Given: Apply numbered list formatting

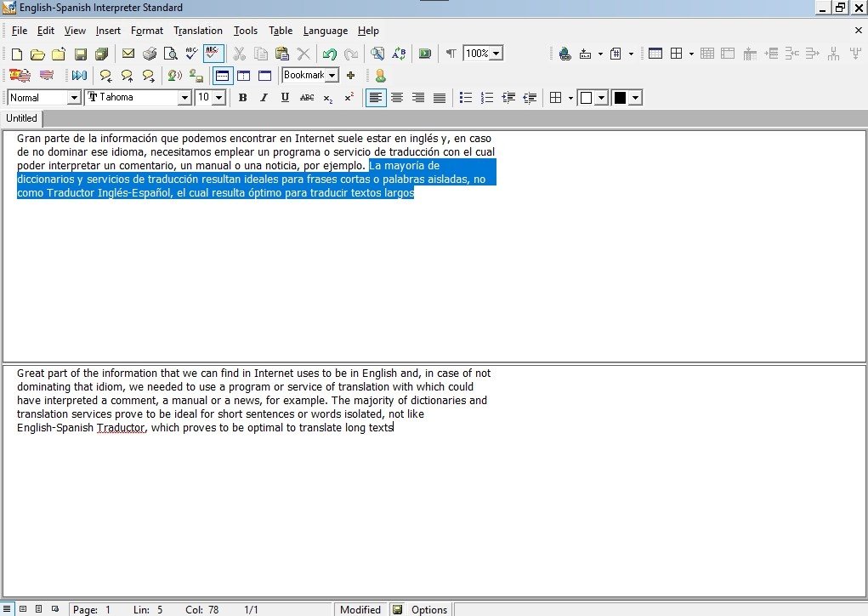Looking at the screenshot, I should (487, 98).
